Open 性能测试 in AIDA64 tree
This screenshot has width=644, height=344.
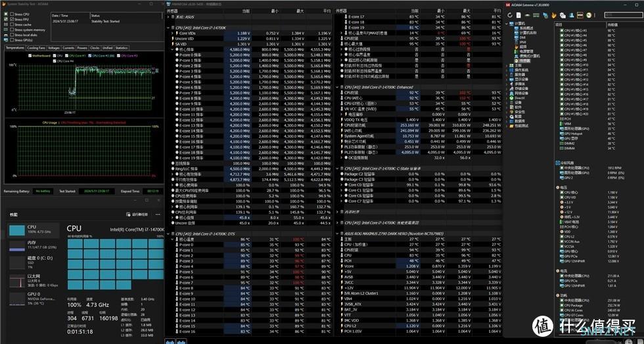(x=521, y=126)
